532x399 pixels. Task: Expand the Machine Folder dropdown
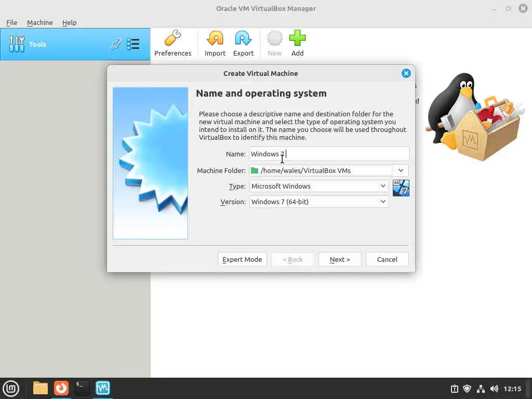pyautogui.click(x=401, y=170)
